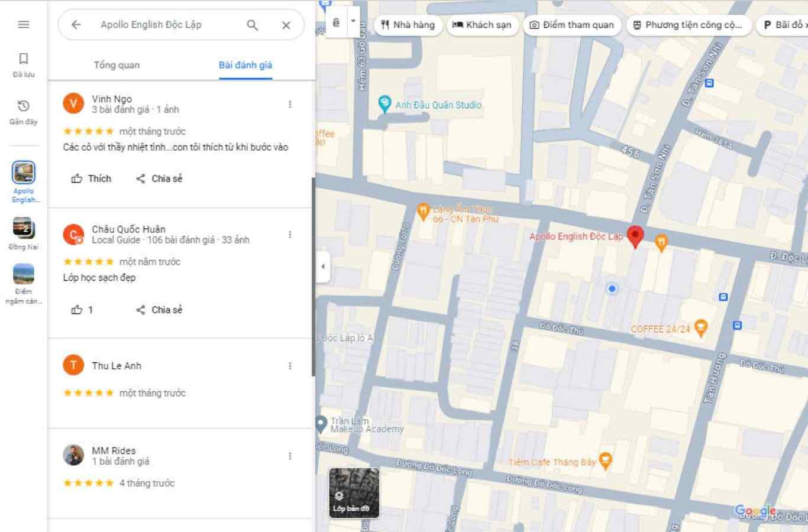
Task: Click Tiệm Cafe Tháng Bảy map pin
Action: [x=605, y=460]
